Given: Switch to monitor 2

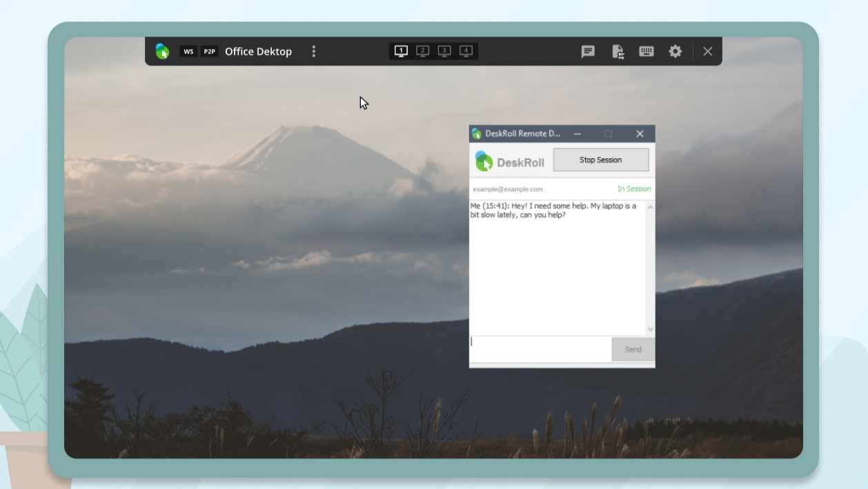Looking at the screenshot, I should (x=423, y=51).
